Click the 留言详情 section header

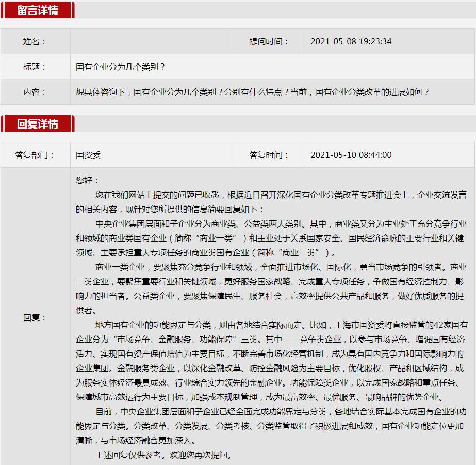click(x=38, y=10)
